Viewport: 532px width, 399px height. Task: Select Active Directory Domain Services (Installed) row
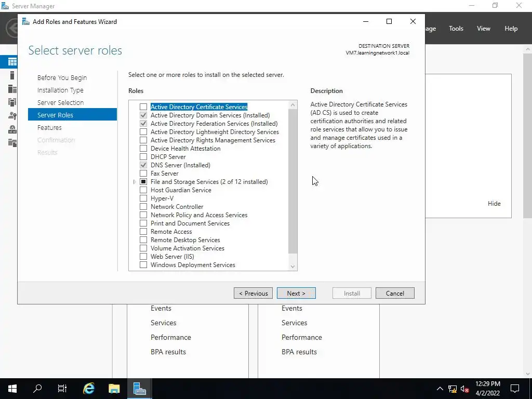[x=210, y=115]
